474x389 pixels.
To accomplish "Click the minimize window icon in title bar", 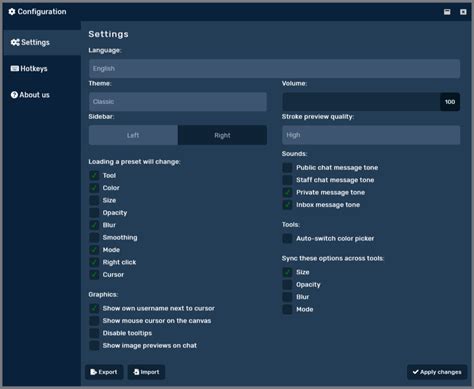I will click(x=447, y=12).
